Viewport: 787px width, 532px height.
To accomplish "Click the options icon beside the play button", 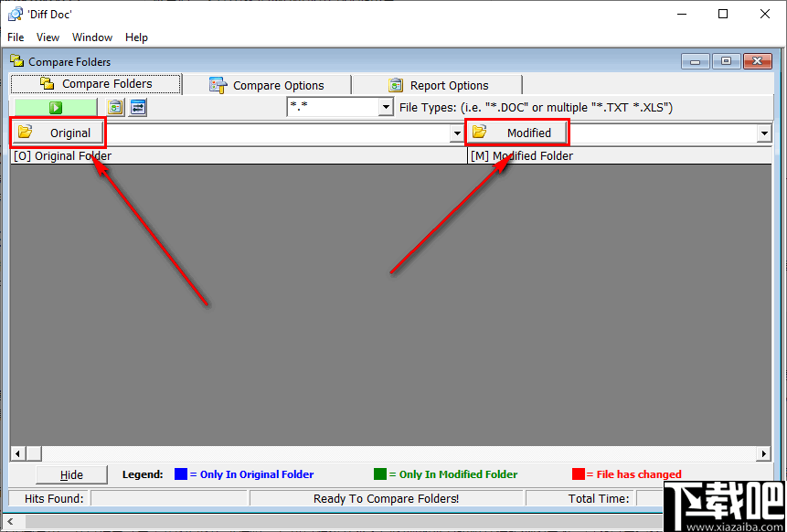I will (x=116, y=107).
